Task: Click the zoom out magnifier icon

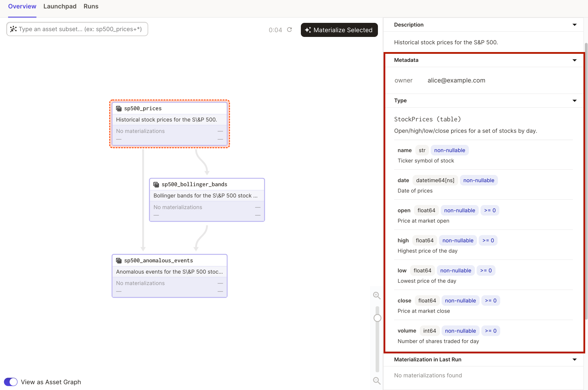Action: (x=377, y=381)
